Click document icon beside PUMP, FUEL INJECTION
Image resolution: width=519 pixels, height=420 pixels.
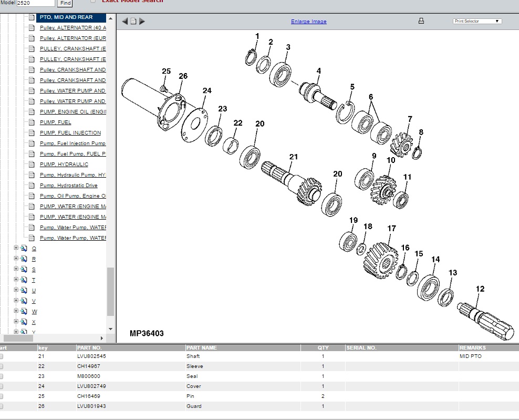[x=32, y=133]
